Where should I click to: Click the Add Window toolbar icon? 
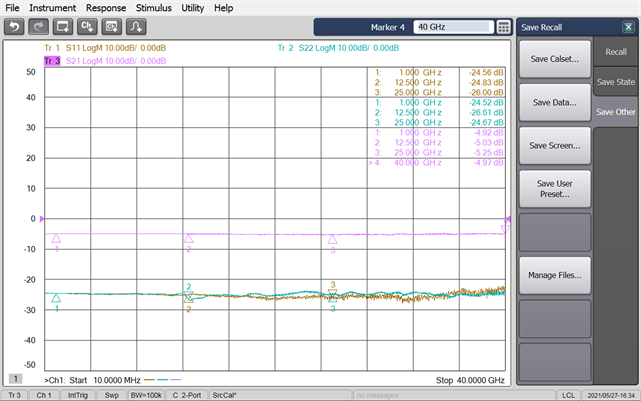64,27
